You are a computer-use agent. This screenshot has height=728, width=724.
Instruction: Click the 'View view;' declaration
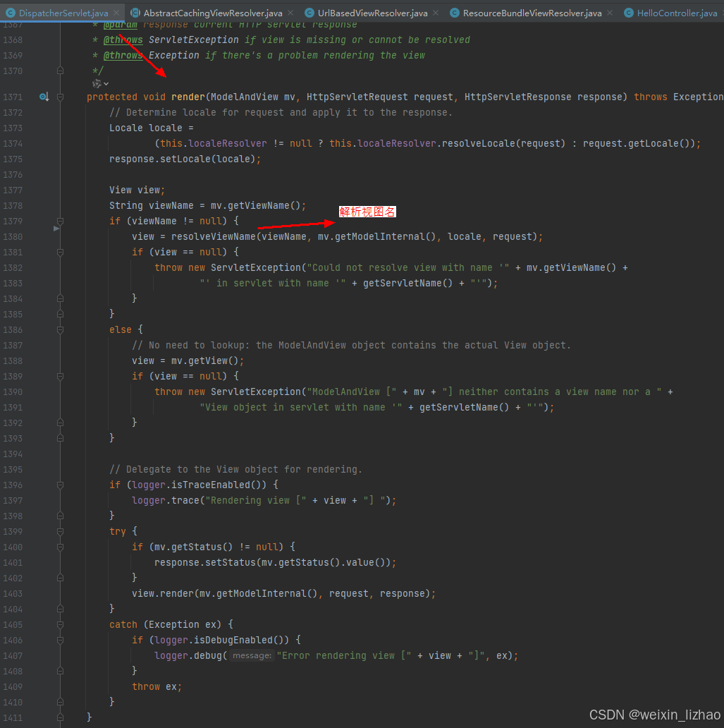137,190
